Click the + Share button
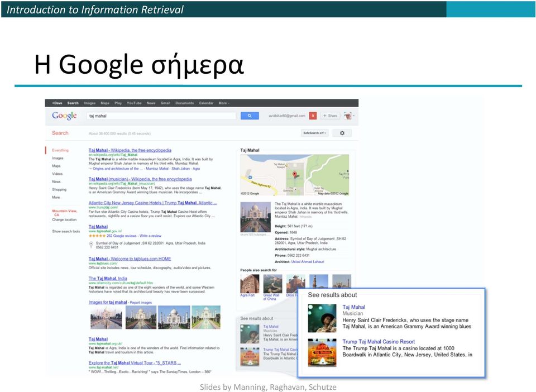Image resolution: width=536 pixels, height=392 pixels. tap(330, 116)
